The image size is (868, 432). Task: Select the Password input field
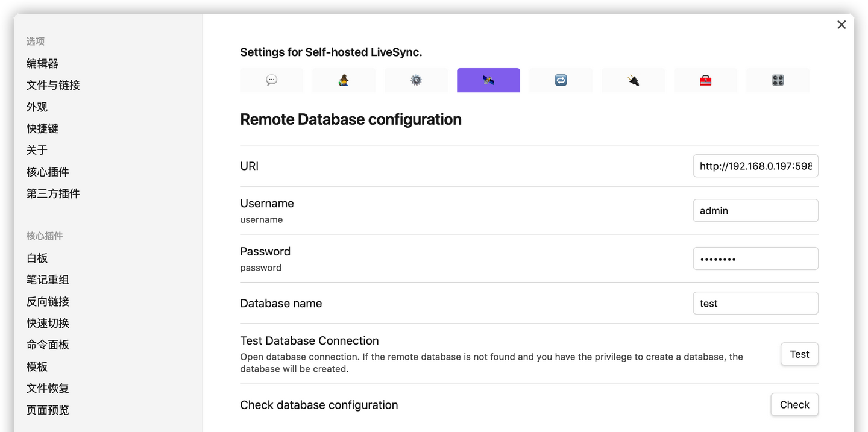click(x=755, y=259)
